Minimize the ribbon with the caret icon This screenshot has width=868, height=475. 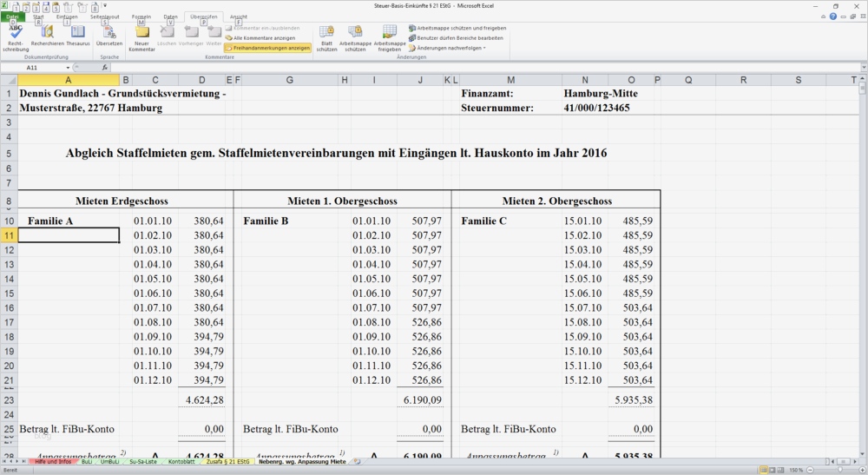[x=824, y=16]
